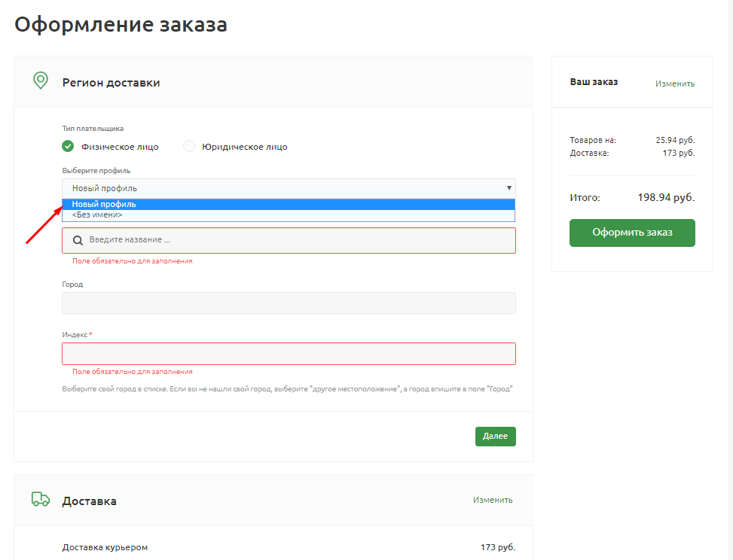
Task: Select the Физическое лицо payer type
Action: [68, 146]
